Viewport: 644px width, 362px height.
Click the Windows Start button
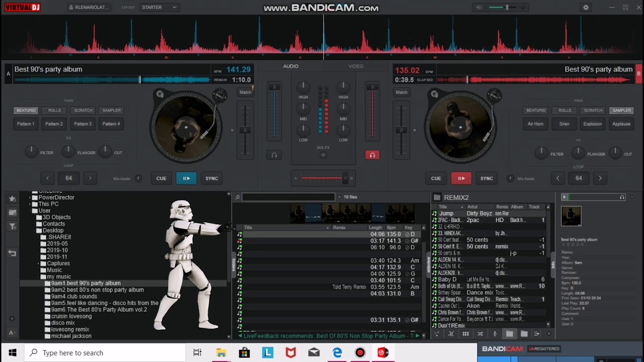12,353
